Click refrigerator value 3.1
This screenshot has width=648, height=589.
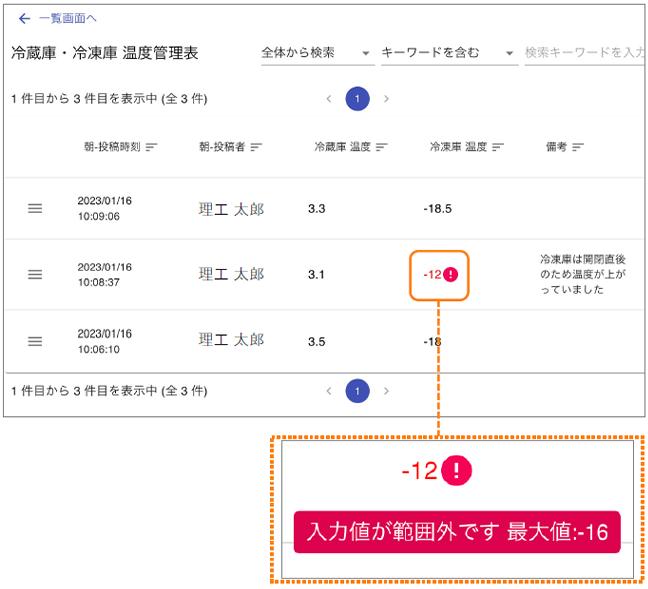click(x=316, y=275)
